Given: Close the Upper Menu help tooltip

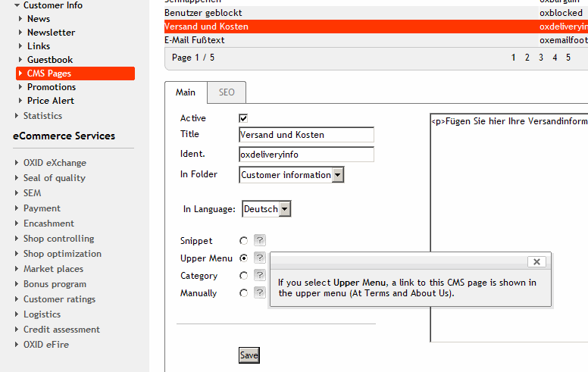Looking at the screenshot, I should (536, 261).
